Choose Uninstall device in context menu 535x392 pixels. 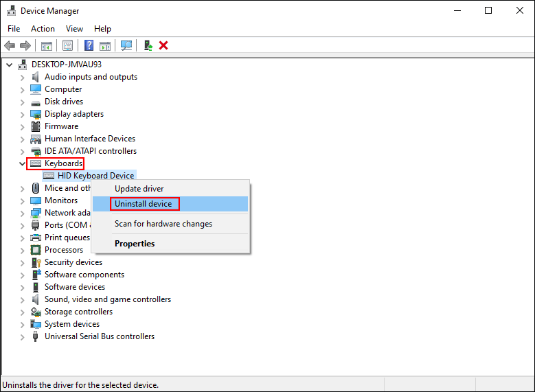[170, 204]
